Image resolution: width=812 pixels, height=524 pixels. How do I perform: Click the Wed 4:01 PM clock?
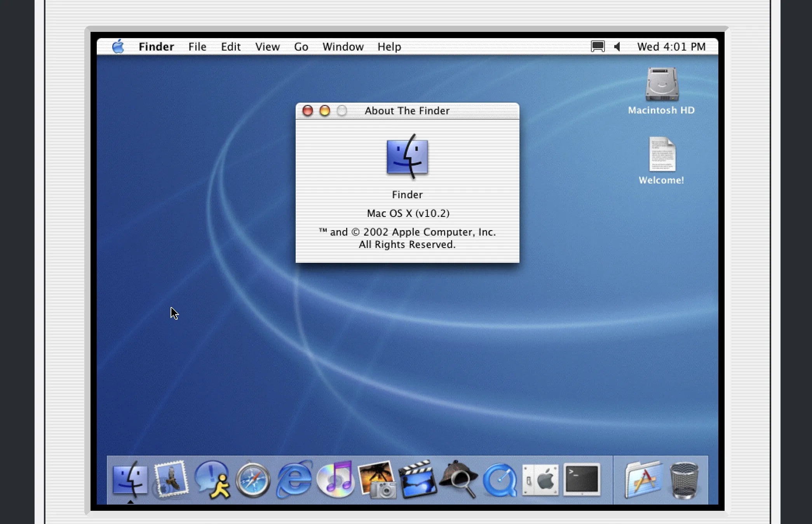671,47
